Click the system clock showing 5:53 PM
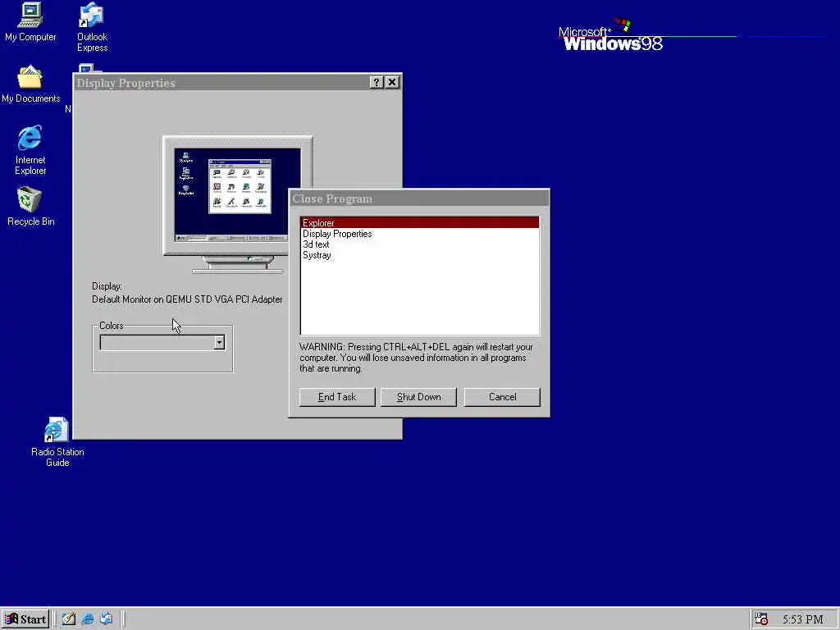This screenshot has width=840, height=630. [802, 620]
